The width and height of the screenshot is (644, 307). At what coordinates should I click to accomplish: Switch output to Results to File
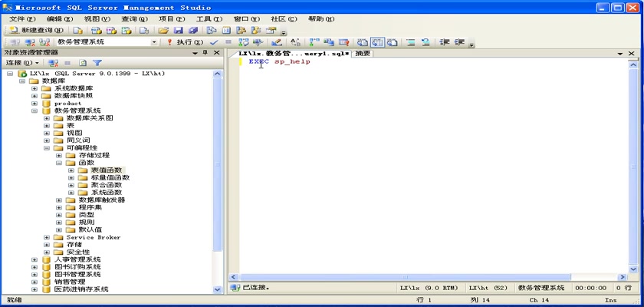pyautogui.click(x=393, y=42)
